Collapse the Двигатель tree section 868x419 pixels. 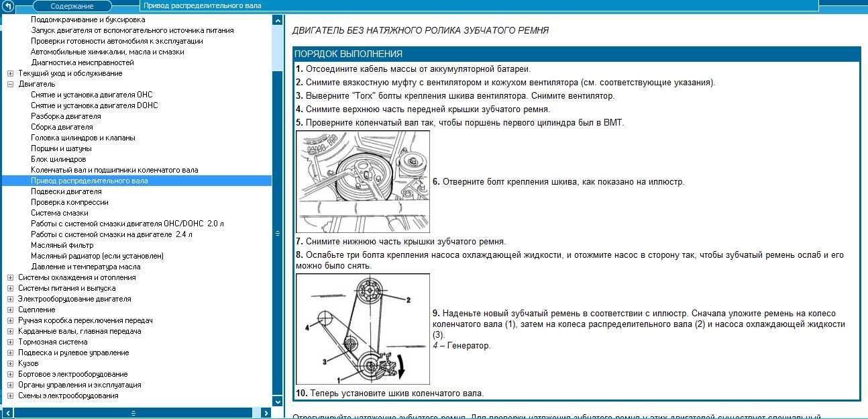click(10, 84)
